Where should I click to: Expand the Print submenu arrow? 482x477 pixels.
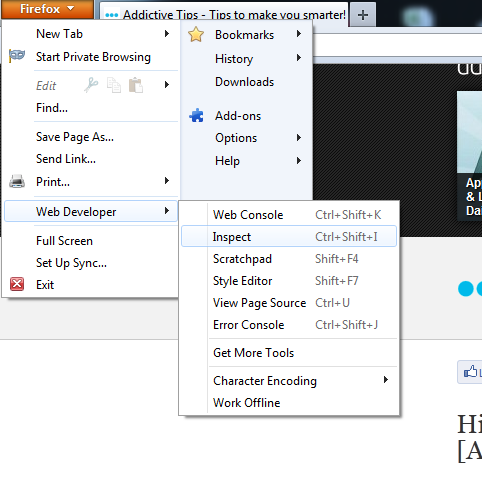[x=167, y=181]
